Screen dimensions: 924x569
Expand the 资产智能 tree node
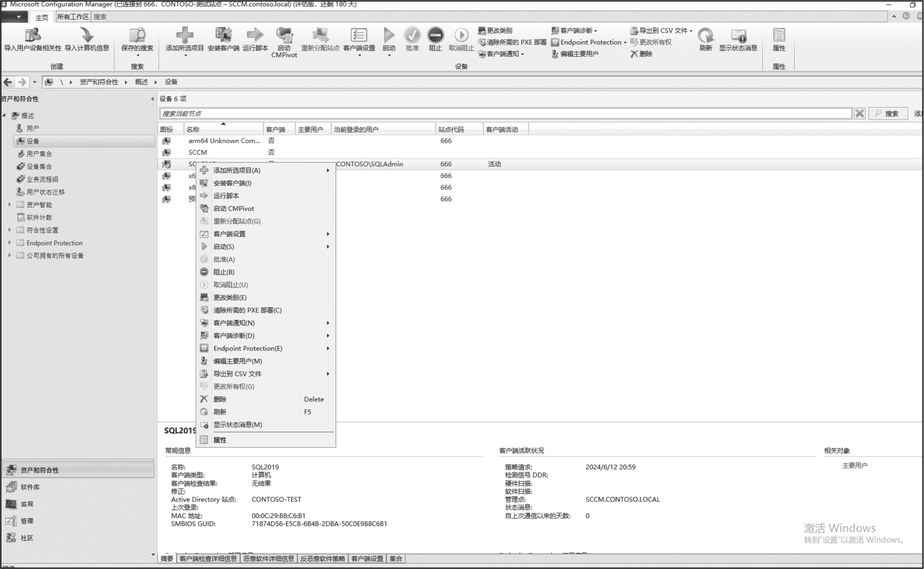[x=9, y=204]
